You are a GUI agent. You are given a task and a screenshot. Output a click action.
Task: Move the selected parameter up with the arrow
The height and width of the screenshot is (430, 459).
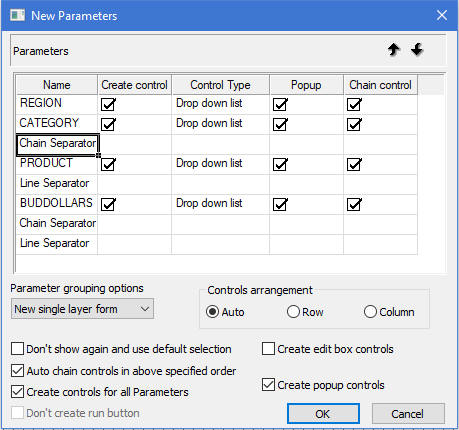(x=394, y=50)
